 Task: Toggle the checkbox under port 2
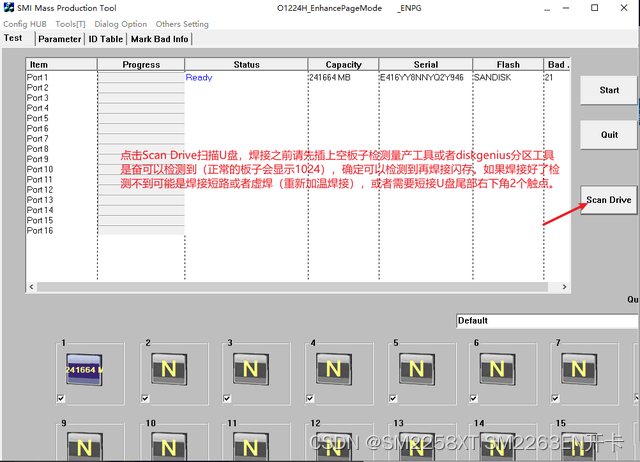[145, 398]
